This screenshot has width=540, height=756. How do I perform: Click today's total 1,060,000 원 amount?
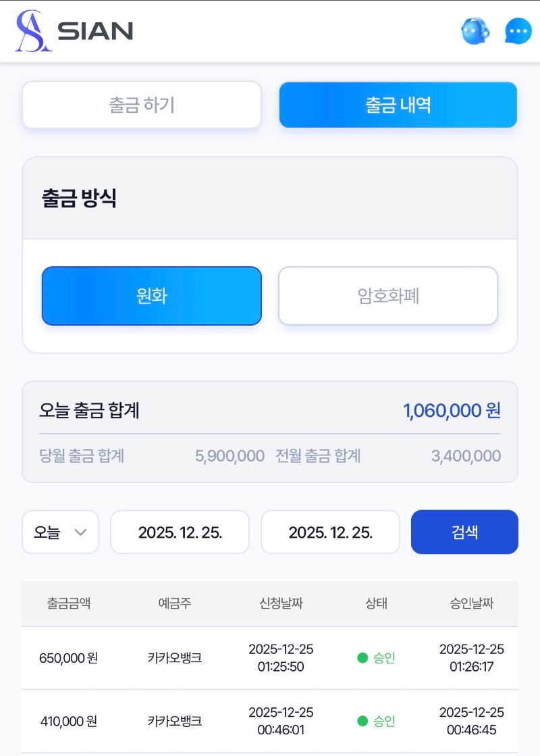(x=452, y=410)
